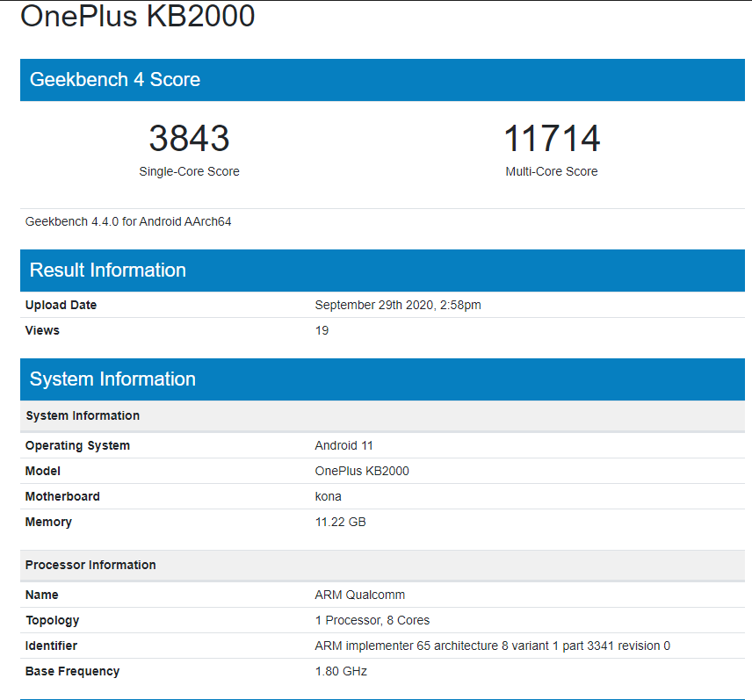Select the OnePlus KB2000 model value
752x700 pixels.
click(x=362, y=471)
